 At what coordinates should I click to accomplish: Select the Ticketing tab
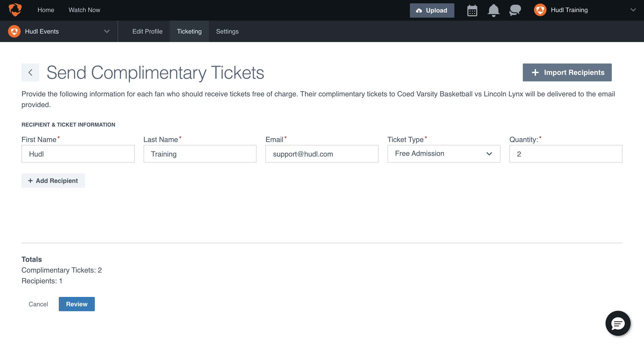pyautogui.click(x=189, y=31)
